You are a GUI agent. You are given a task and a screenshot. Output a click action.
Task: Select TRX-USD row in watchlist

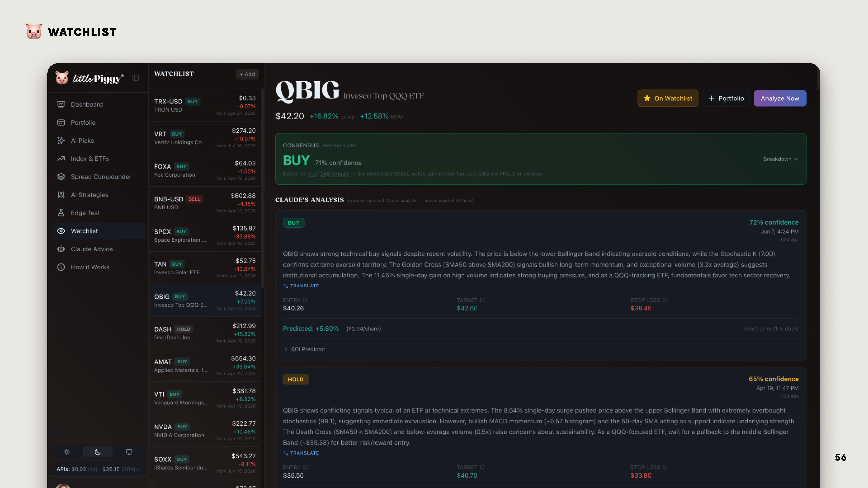pyautogui.click(x=205, y=105)
